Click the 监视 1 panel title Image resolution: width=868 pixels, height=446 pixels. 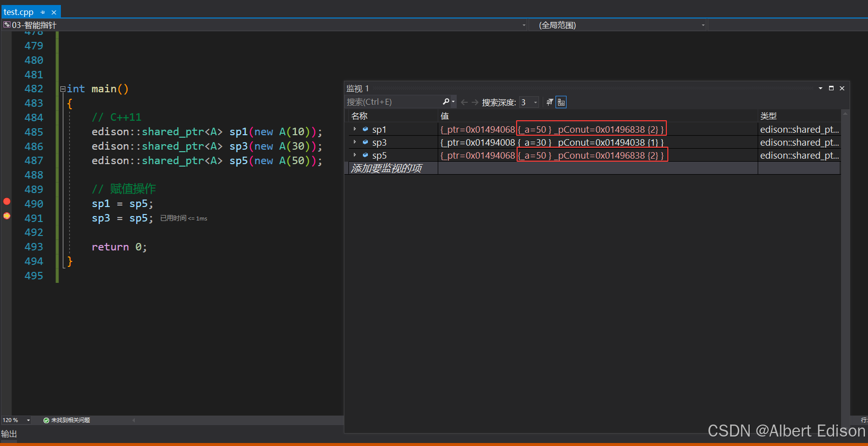point(358,88)
